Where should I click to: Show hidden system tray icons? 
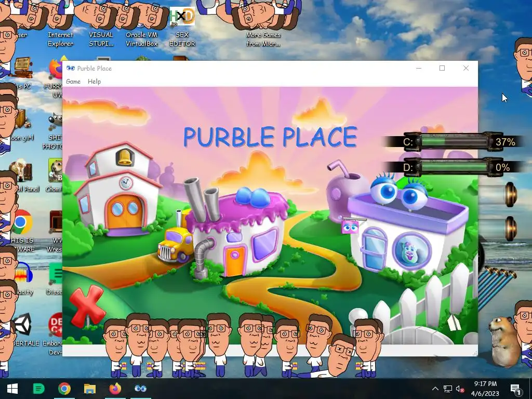click(x=435, y=389)
